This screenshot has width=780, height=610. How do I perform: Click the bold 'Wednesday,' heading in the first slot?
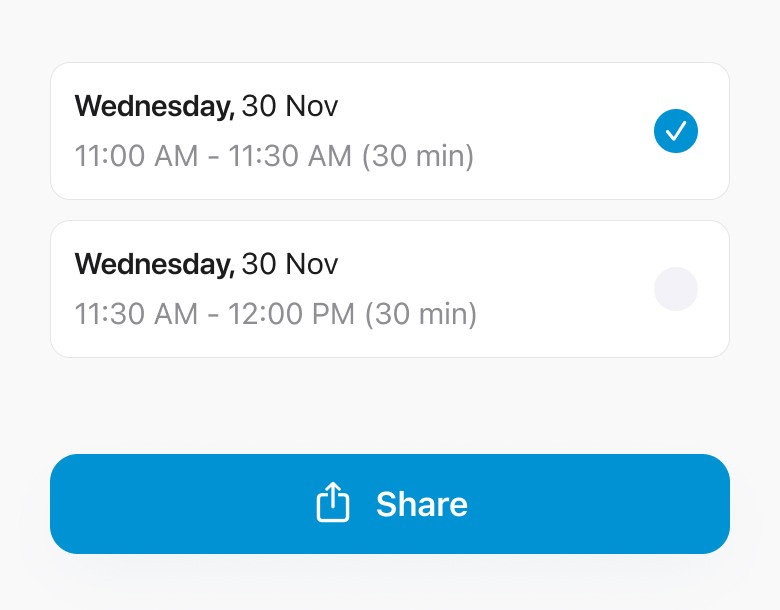pyautogui.click(x=154, y=106)
